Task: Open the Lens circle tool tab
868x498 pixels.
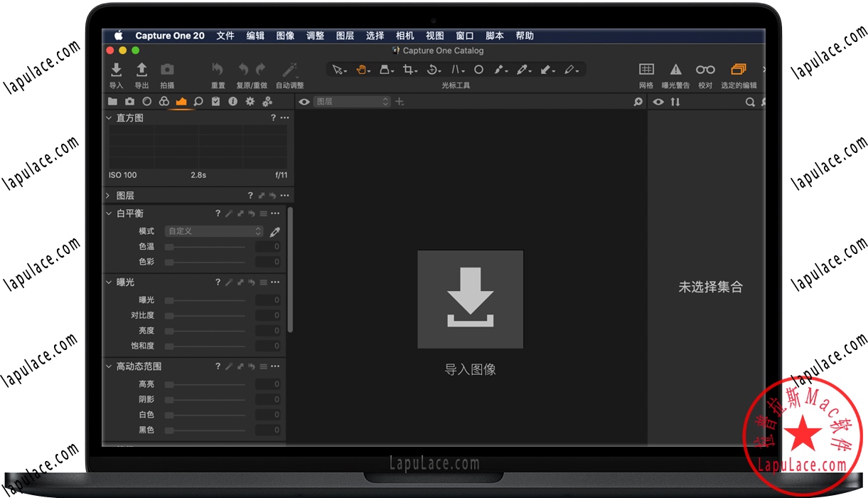Action: tap(146, 102)
